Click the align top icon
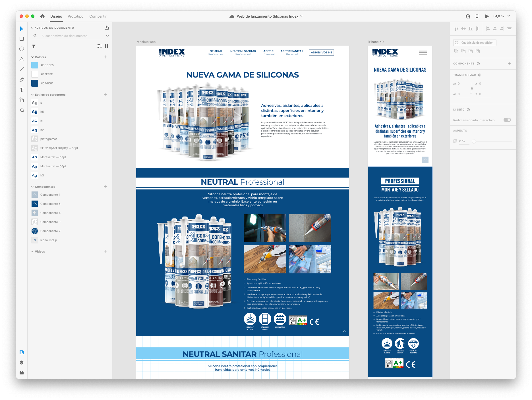Image resolution: width=532 pixels, height=400 pixels. [456, 29]
